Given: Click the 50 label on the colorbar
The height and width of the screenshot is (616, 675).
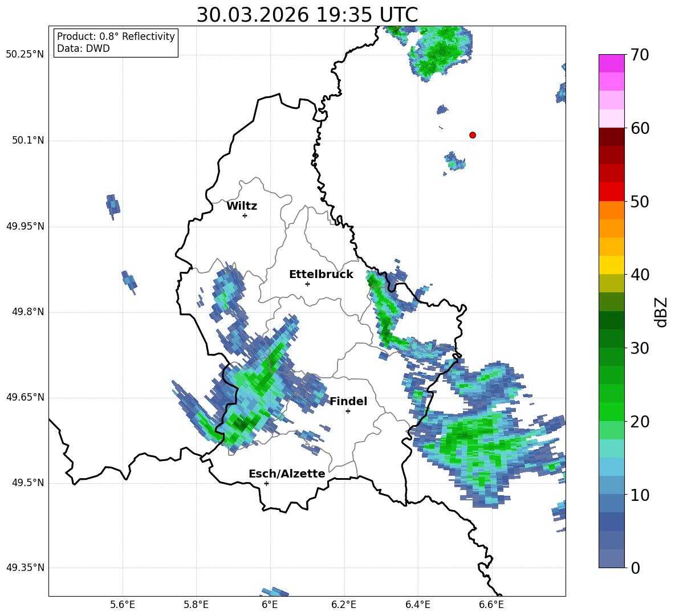Looking at the screenshot, I should coord(640,202).
